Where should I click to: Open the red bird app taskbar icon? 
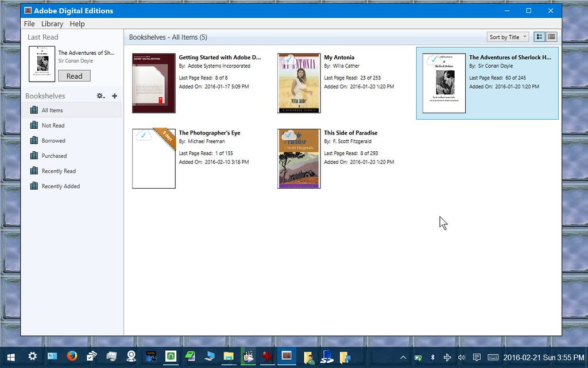click(x=268, y=356)
